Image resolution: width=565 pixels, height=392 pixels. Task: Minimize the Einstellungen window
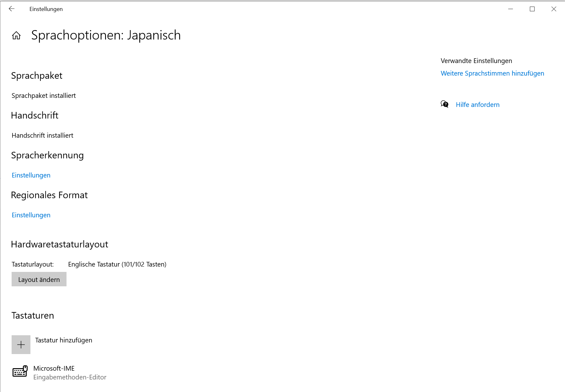click(x=510, y=9)
